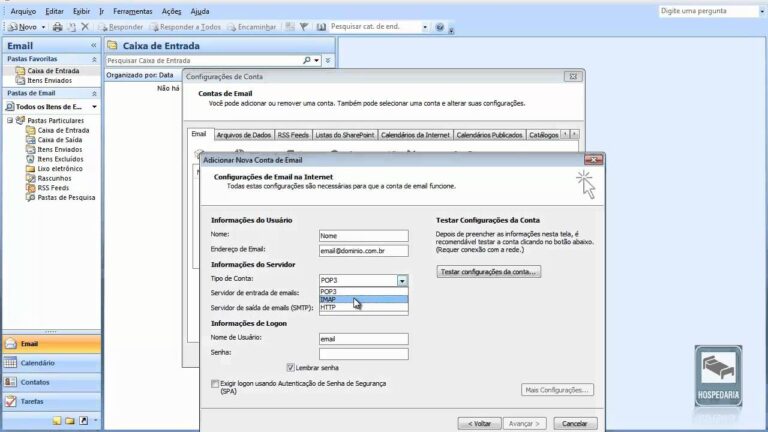Image resolution: width=768 pixels, height=432 pixels.
Task: Open the Tipo de Conta dropdown arrow
Action: tap(402, 280)
